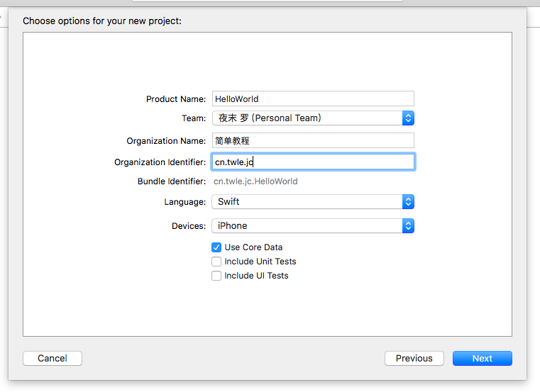Click the Devices label text
The width and height of the screenshot is (540, 392).
pos(188,226)
